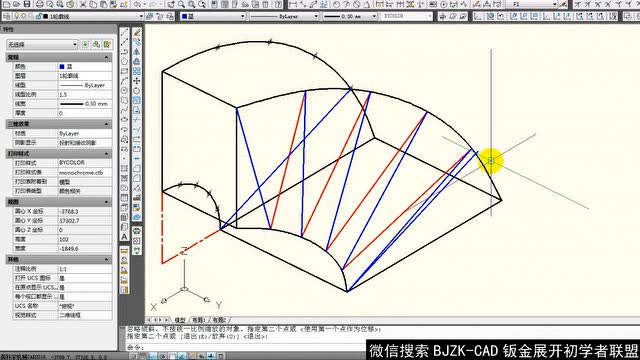Switch to the 布局2 layout tab
Screen dimensions: 640x360
coord(219,320)
